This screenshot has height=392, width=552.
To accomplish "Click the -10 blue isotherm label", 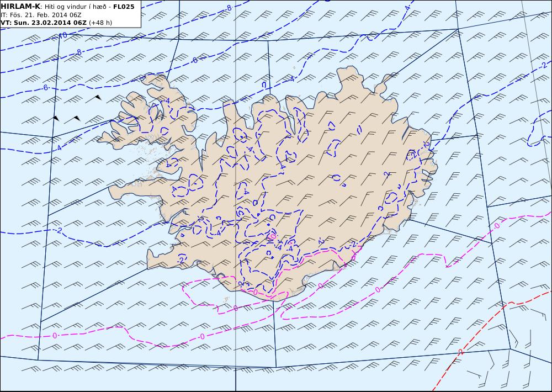I will (62, 35).
